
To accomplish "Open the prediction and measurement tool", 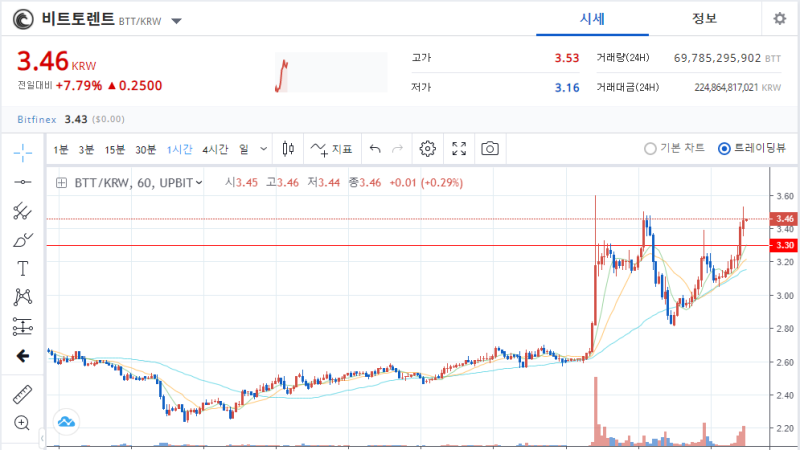I will 22,327.
